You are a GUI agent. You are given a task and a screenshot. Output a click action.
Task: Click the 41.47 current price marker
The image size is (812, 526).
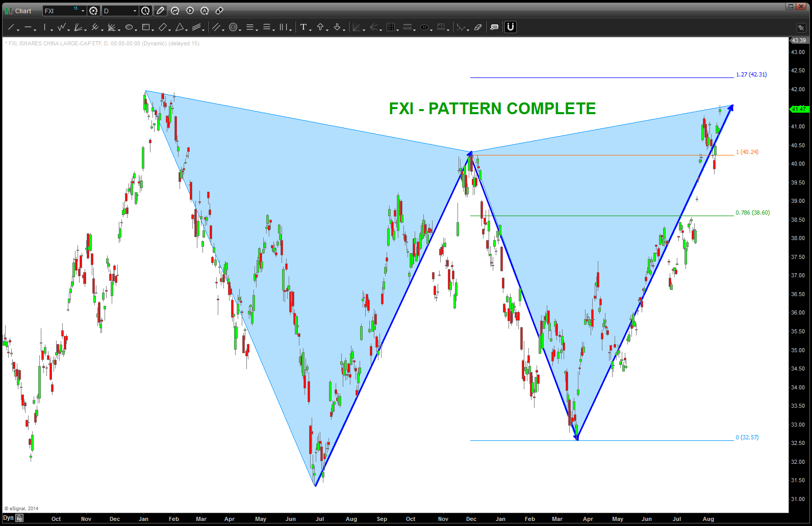coord(799,109)
